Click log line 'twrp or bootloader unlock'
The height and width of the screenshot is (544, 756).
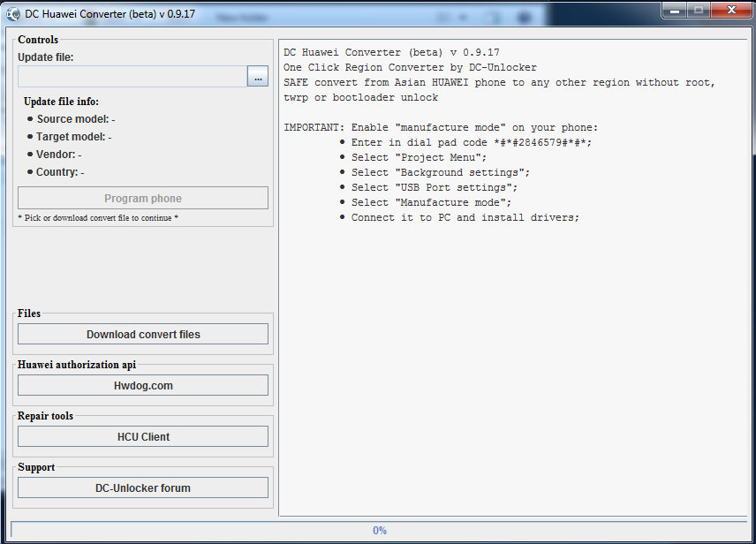click(x=360, y=97)
